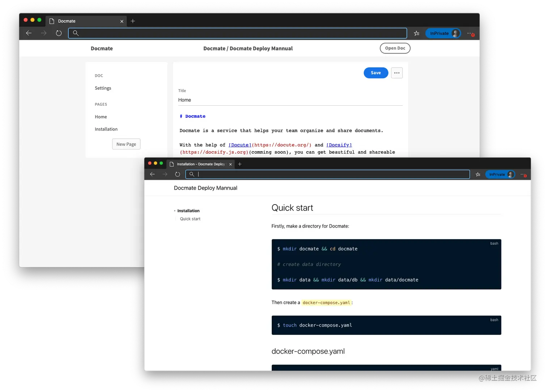
Task: Select Installation in the docs sidebar
Action: 188,211
